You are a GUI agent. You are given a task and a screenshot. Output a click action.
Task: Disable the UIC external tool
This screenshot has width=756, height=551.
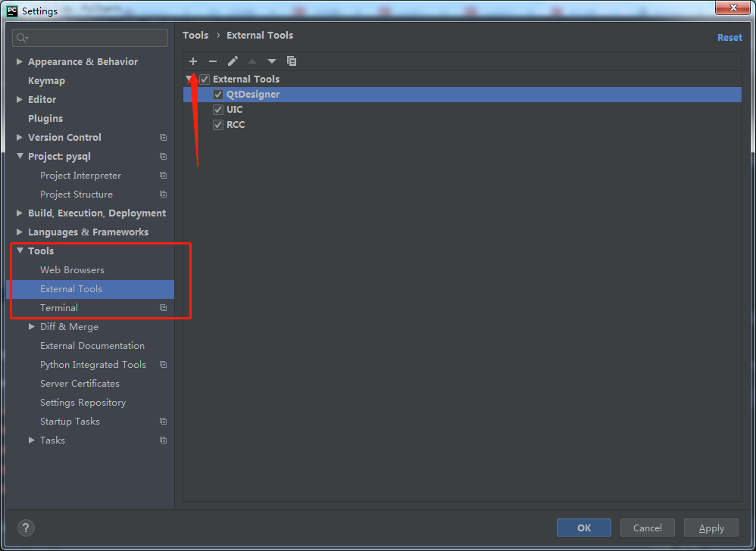tap(218, 109)
